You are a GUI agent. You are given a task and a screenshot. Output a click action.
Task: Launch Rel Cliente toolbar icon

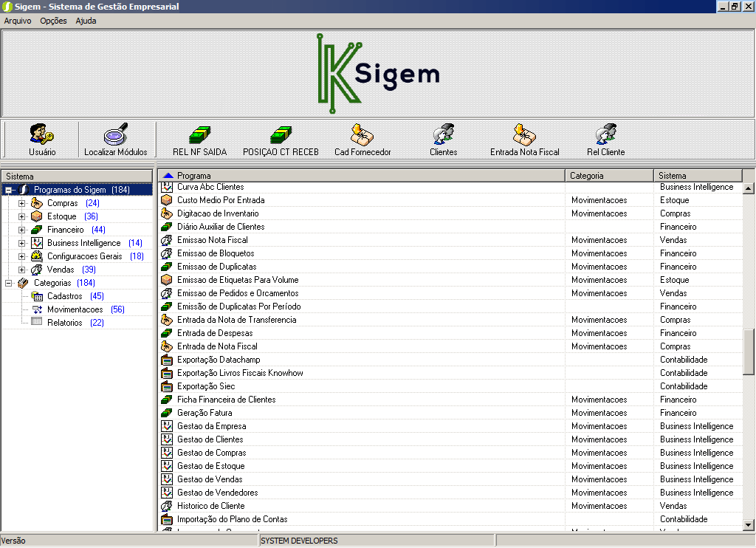point(605,135)
